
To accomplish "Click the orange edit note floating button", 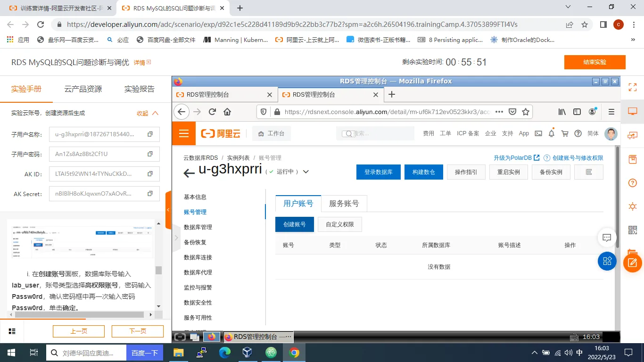I will [x=633, y=263].
